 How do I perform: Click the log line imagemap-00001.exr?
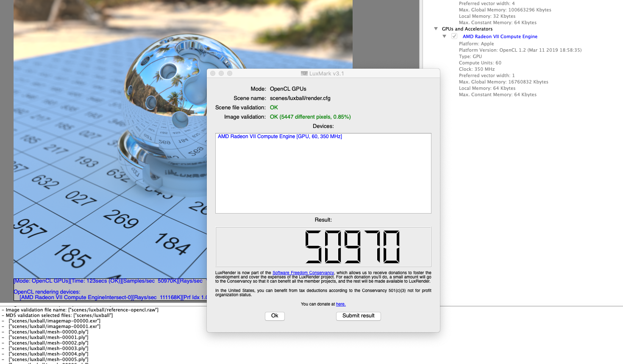point(54,326)
